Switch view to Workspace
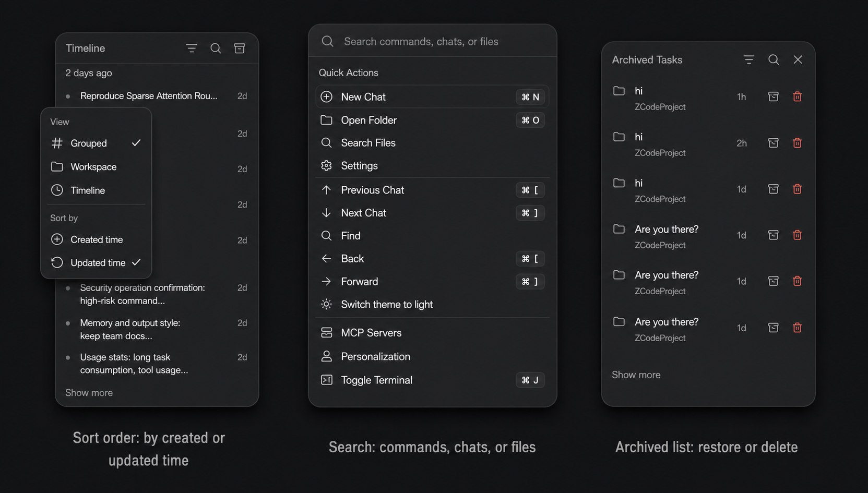The image size is (868, 493). (x=96, y=167)
